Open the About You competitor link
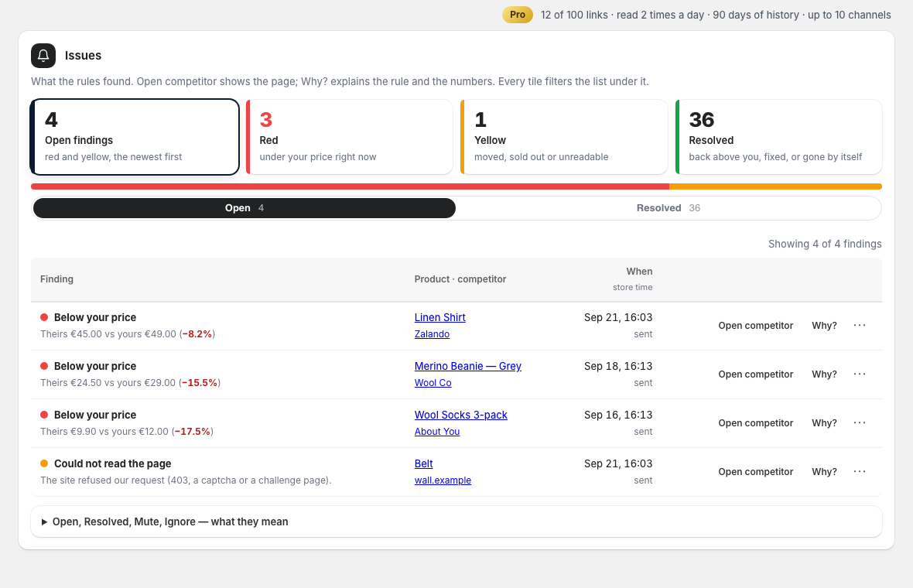This screenshot has height=588, width=913. (x=436, y=432)
